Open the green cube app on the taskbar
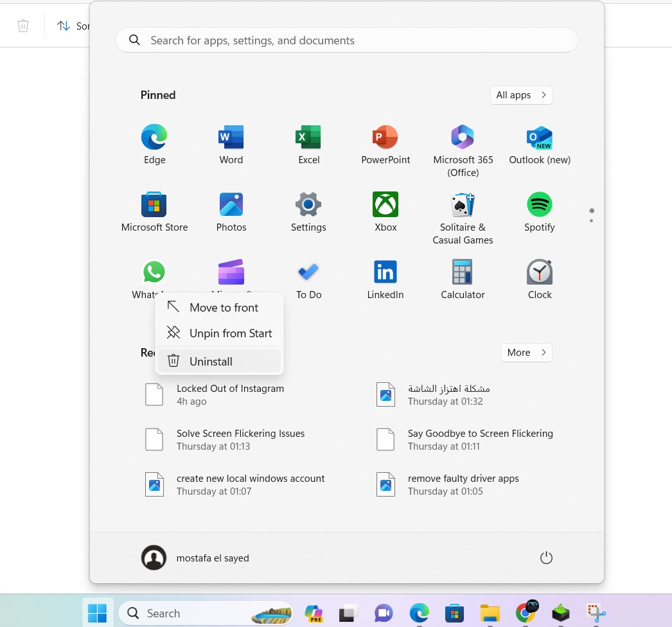The image size is (672, 627). coord(561,614)
